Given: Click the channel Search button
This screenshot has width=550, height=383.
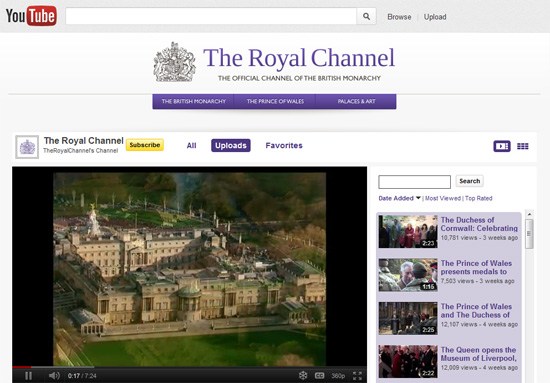Looking at the screenshot, I should 470,181.
